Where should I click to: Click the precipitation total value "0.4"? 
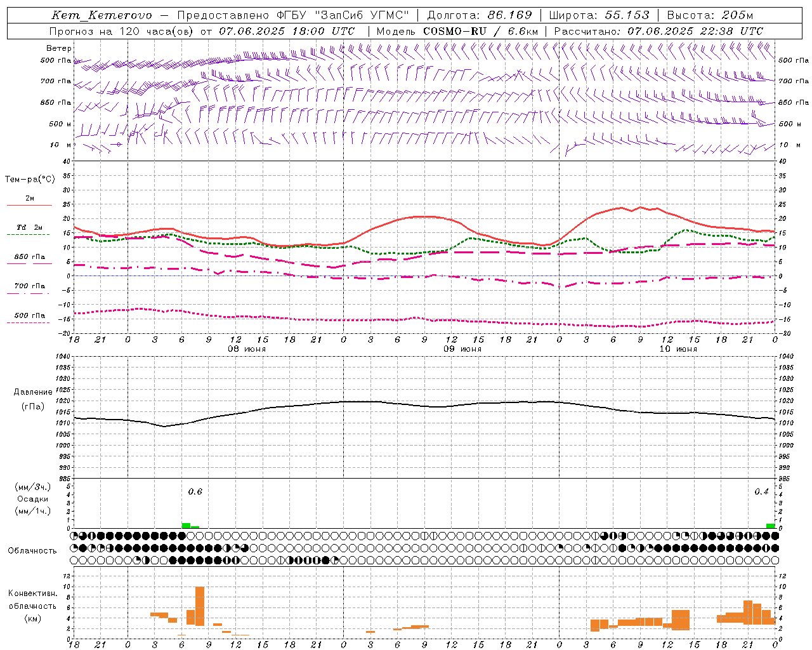point(761,492)
